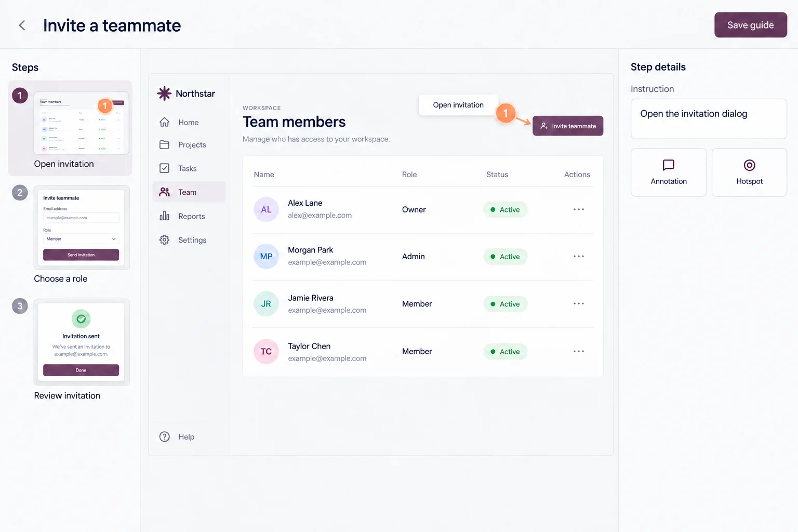Image resolution: width=798 pixels, height=532 pixels.
Task: Click the Reports bar chart icon
Action: (164, 216)
